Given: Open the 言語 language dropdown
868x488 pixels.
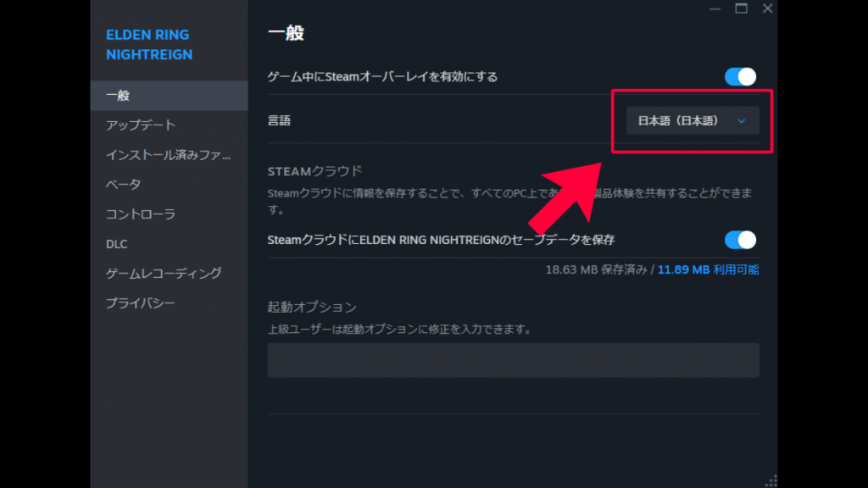Looking at the screenshot, I should point(691,121).
